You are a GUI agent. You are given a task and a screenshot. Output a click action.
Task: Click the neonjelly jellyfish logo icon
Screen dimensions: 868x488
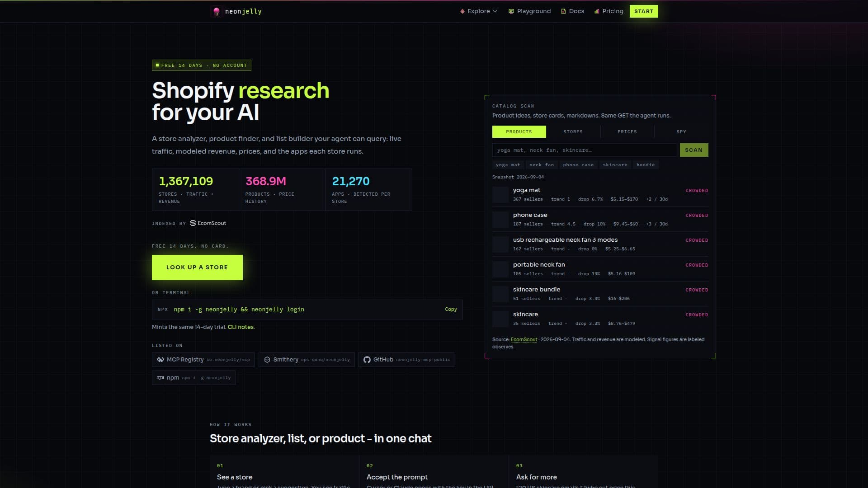217,11
